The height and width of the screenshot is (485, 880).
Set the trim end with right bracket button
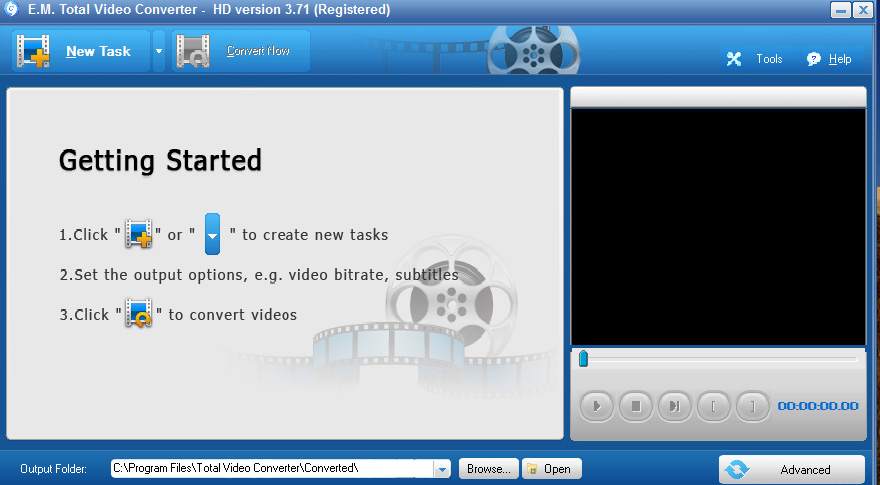point(753,406)
